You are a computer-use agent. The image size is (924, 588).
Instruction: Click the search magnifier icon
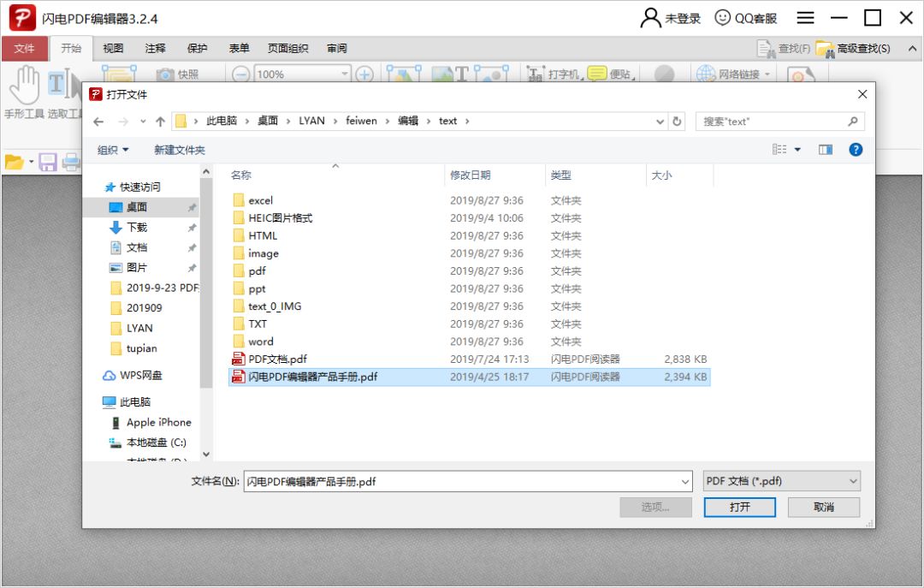point(853,122)
